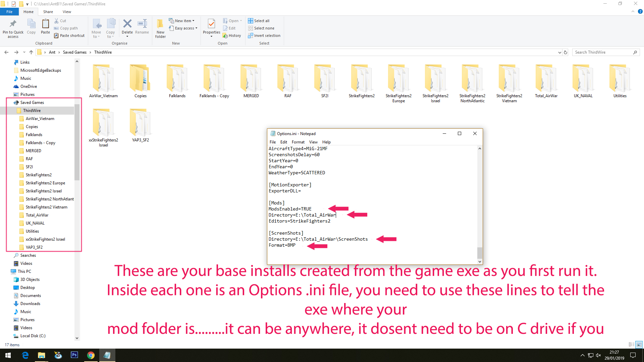Select the Falklands - Copy folder icon
The width and height of the screenshot is (644, 362).
214,81
